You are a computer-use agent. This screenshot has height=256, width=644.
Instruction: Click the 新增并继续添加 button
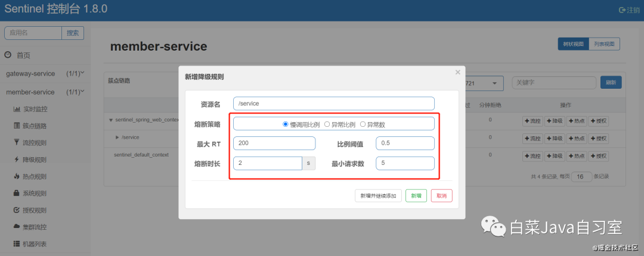[378, 196]
